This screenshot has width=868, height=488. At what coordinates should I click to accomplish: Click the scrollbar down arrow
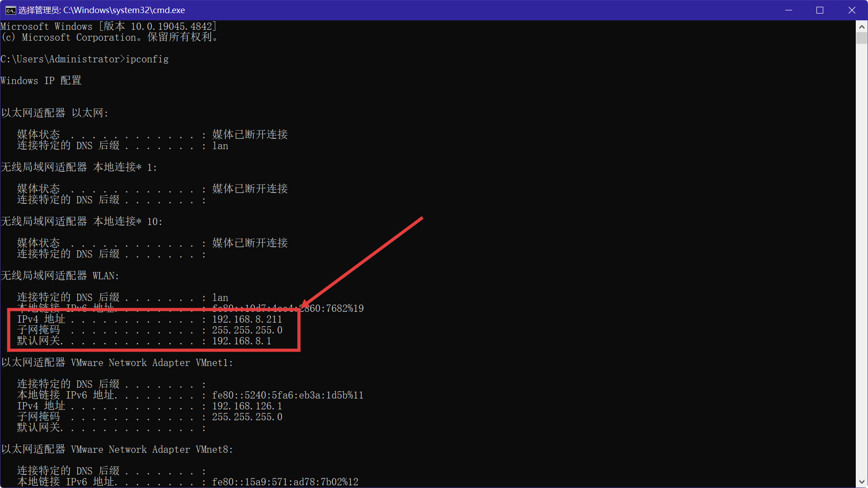tap(862, 482)
